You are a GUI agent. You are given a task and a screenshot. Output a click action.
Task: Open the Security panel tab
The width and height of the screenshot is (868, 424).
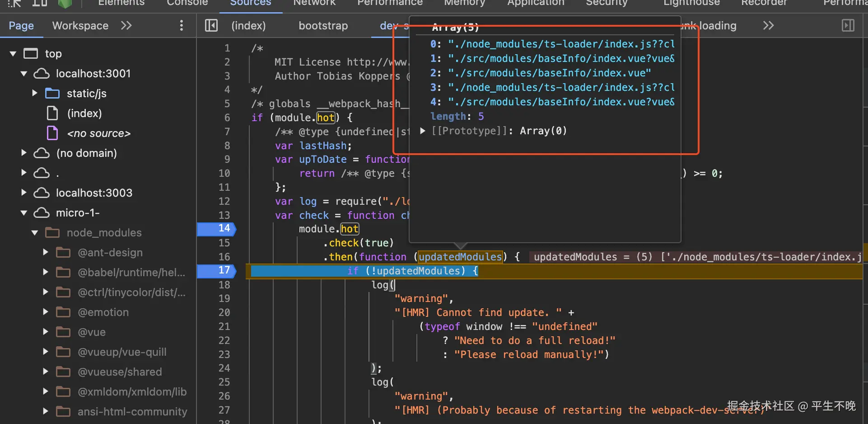tap(607, 3)
